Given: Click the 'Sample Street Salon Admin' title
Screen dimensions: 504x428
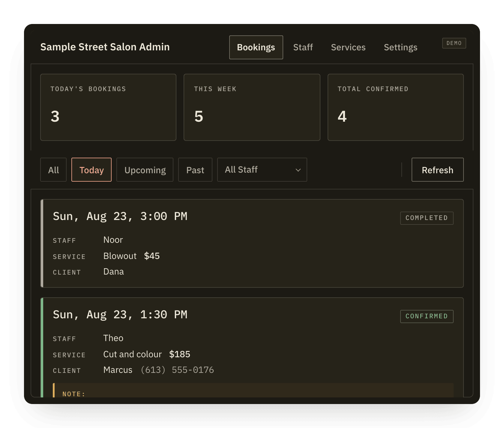Looking at the screenshot, I should (105, 47).
